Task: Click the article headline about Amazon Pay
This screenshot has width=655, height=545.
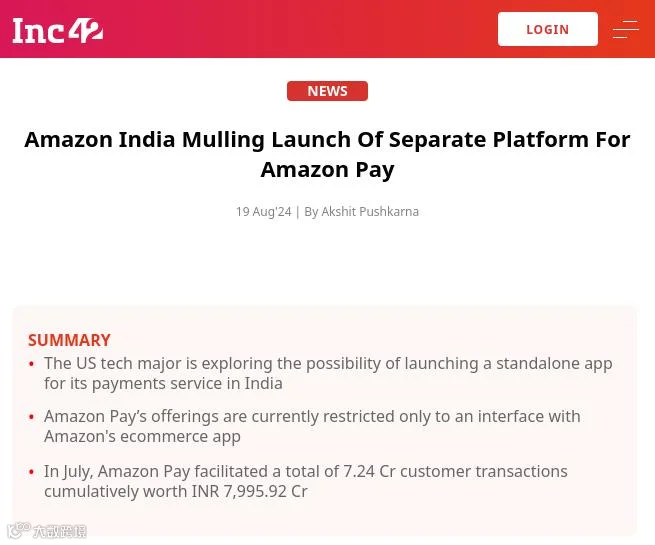Action: (327, 154)
